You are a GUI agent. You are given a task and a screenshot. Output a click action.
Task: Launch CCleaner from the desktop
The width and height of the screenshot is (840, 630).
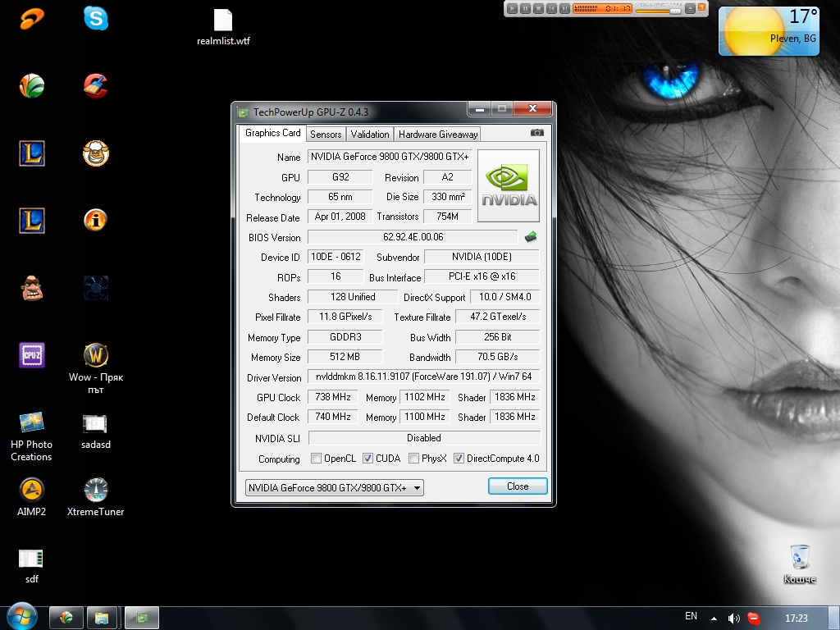(x=96, y=85)
